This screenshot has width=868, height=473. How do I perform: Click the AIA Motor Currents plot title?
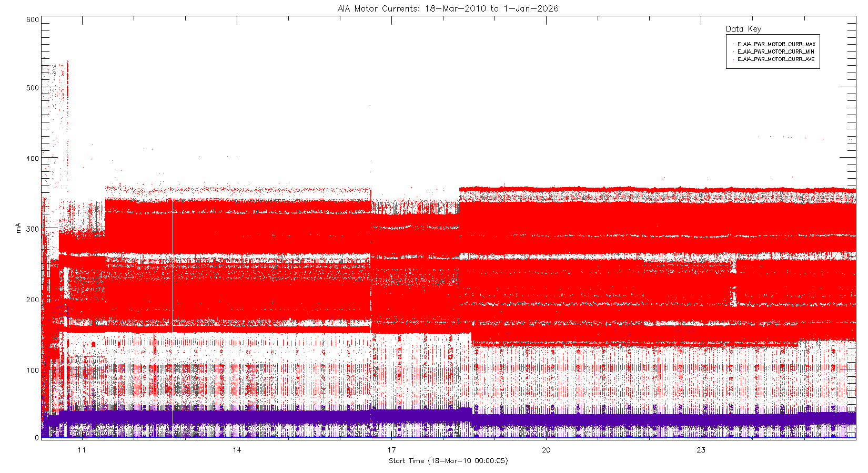(x=448, y=8)
